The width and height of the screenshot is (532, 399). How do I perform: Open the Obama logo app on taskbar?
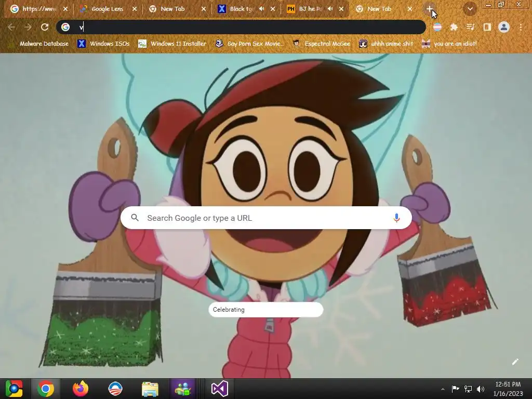click(115, 389)
